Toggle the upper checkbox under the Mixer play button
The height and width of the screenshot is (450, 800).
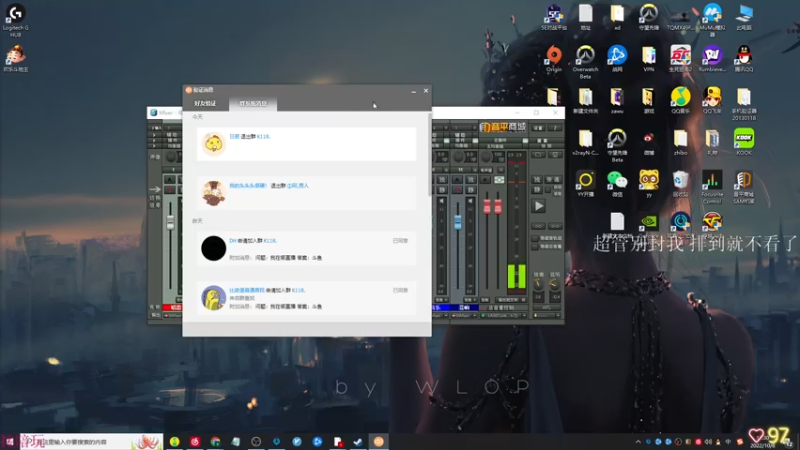(x=535, y=238)
